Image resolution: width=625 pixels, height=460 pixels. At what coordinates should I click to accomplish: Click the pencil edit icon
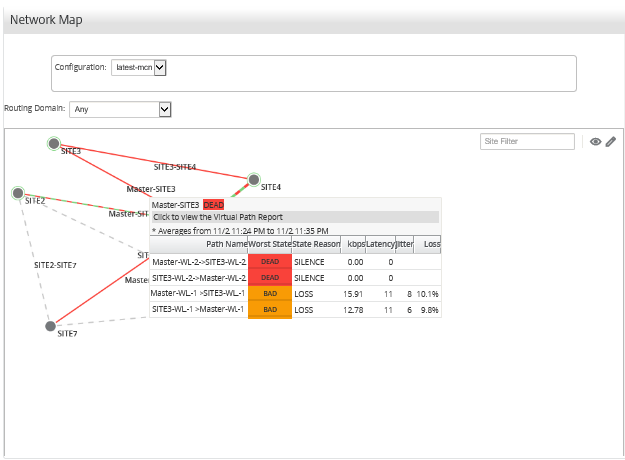[611, 142]
